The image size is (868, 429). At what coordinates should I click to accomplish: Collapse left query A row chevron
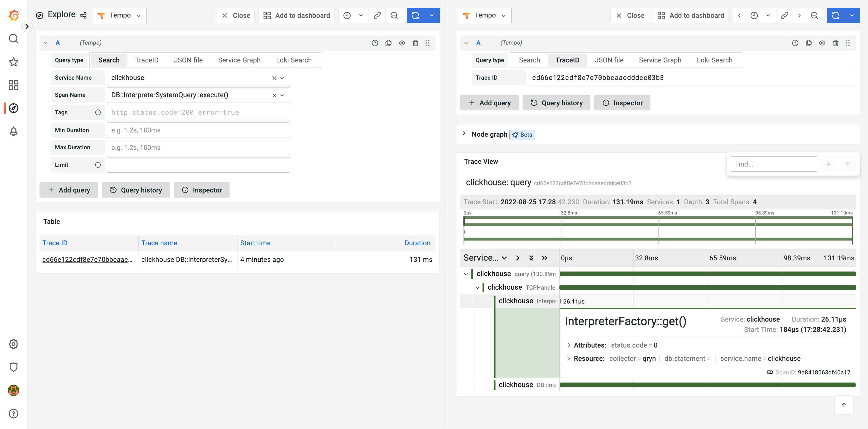[x=46, y=43]
